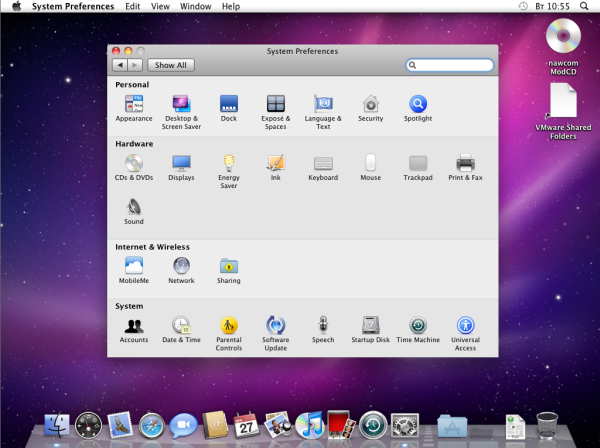This screenshot has height=448, width=600.
Task: Click the menu bar clock
Action: pyautogui.click(x=552, y=6)
